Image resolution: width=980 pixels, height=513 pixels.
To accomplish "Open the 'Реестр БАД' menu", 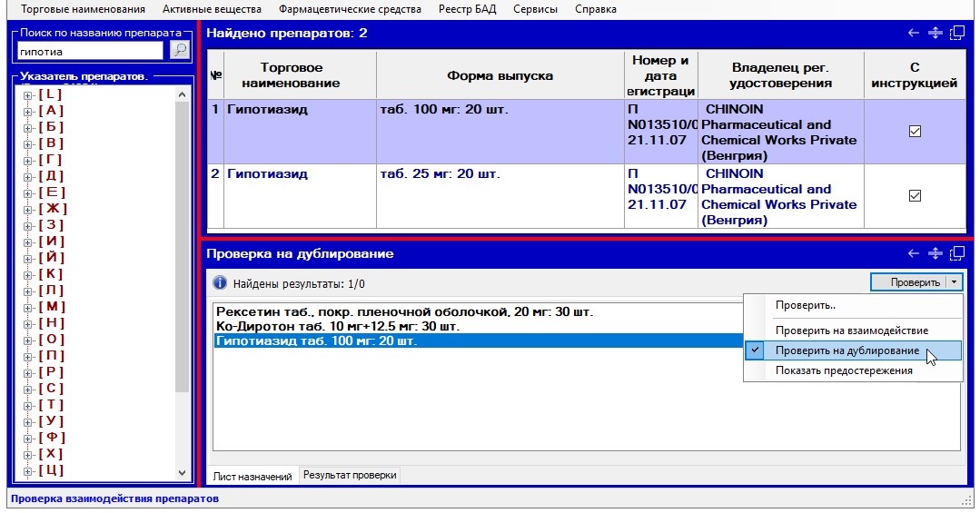I will point(467,9).
